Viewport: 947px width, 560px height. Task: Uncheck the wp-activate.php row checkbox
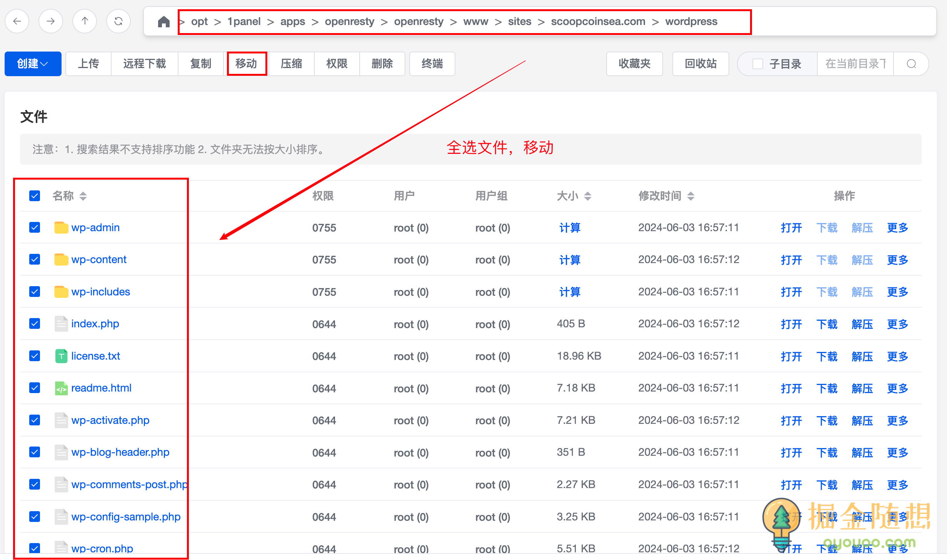pos(35,420)
